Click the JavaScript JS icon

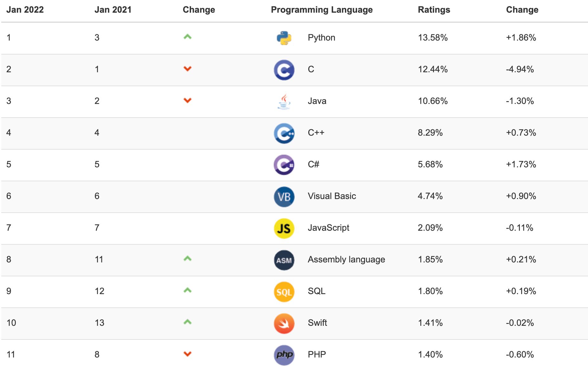coord(284,228)
